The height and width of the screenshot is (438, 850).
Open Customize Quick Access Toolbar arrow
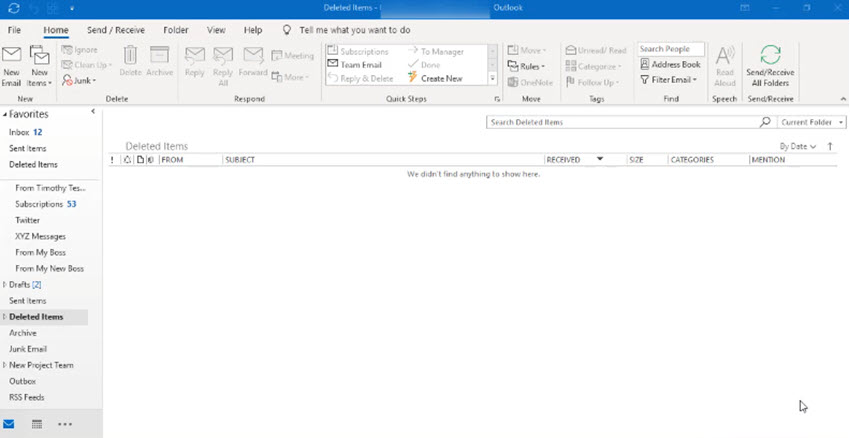(71, 9)
